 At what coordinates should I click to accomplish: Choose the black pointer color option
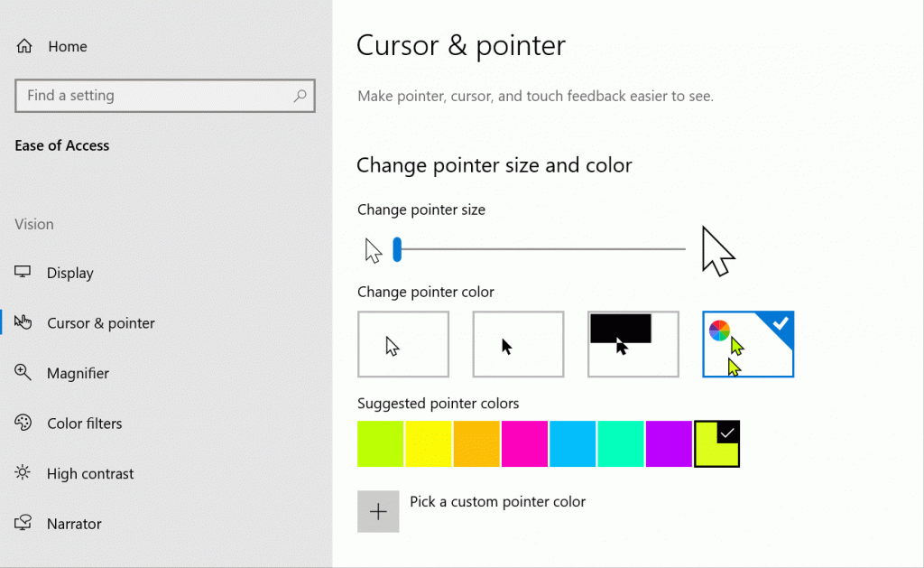pos(518,344)
